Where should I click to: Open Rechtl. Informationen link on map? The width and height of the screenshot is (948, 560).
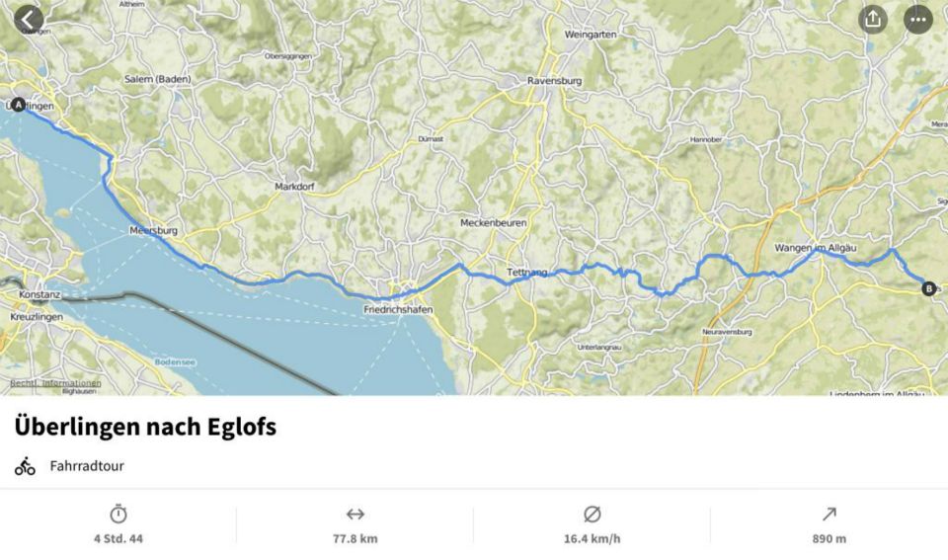(55, 383)
